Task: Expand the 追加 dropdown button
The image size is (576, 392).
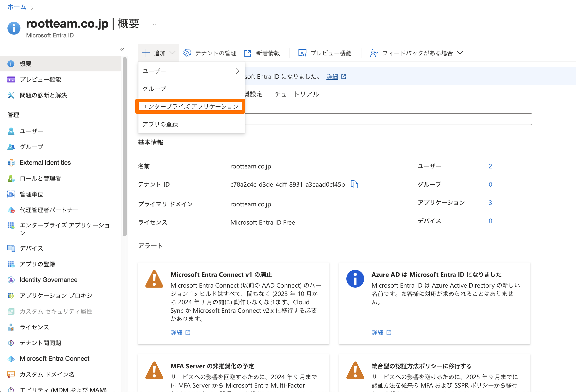Action: point(159,53)
